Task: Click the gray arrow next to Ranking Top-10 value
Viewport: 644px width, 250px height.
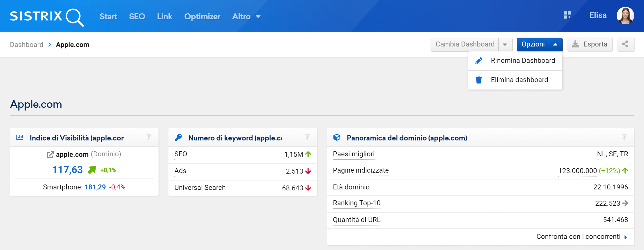Action: pyautogui.click(x=625, y=203)
